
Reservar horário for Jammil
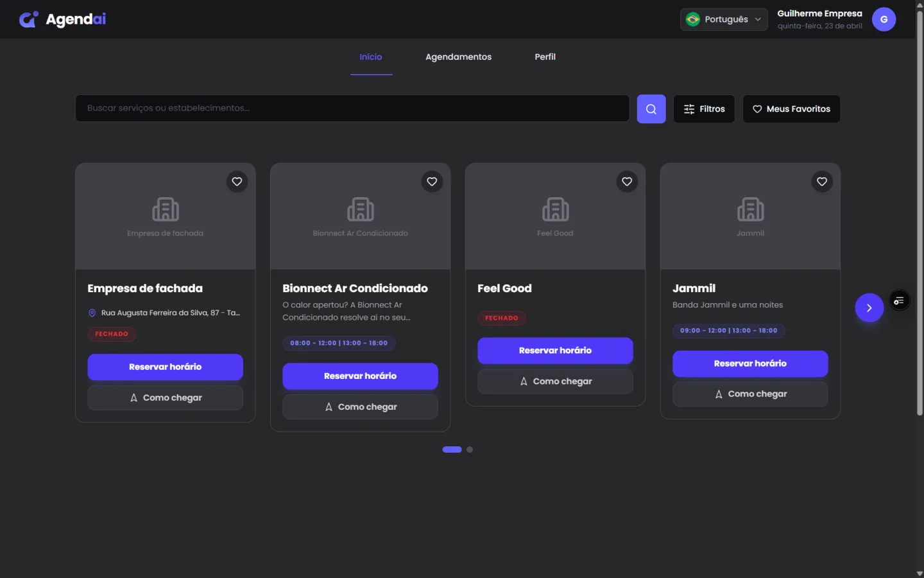(x=751, y=363)
